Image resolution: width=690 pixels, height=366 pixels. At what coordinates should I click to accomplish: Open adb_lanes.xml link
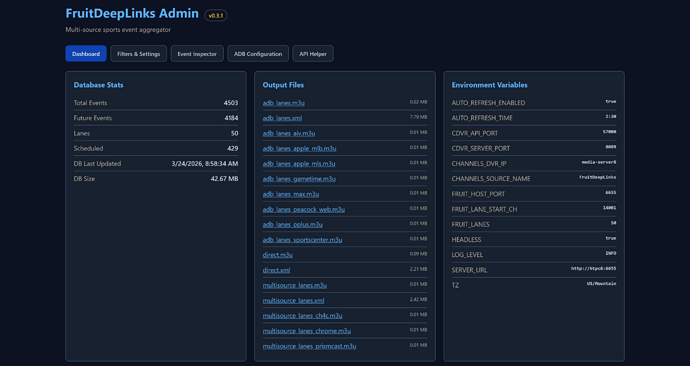(x=283, y=118)
